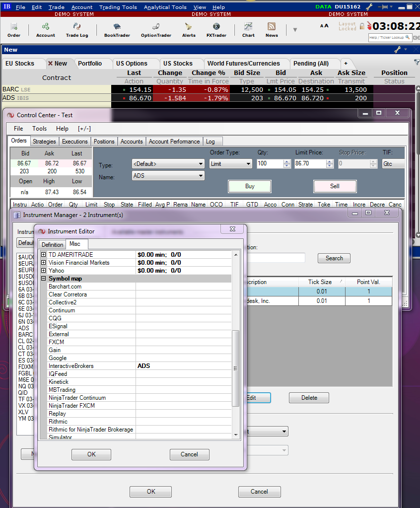
Task: Expand the Yahoo row
Action: tap(43, 271)
